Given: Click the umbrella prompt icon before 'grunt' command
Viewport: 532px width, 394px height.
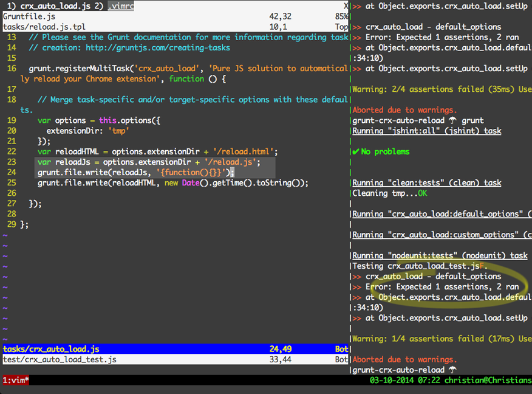Looking at the screenshot, I should 452,120.
